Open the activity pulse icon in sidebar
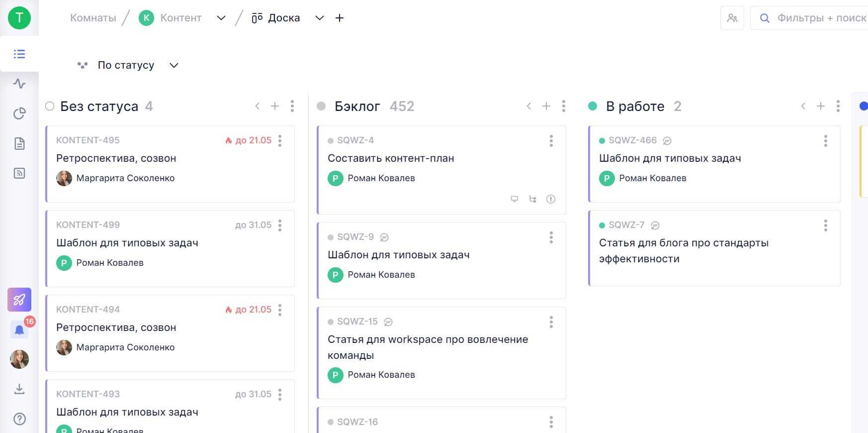Viewport: 868px width, 433px height. [19, 84]
